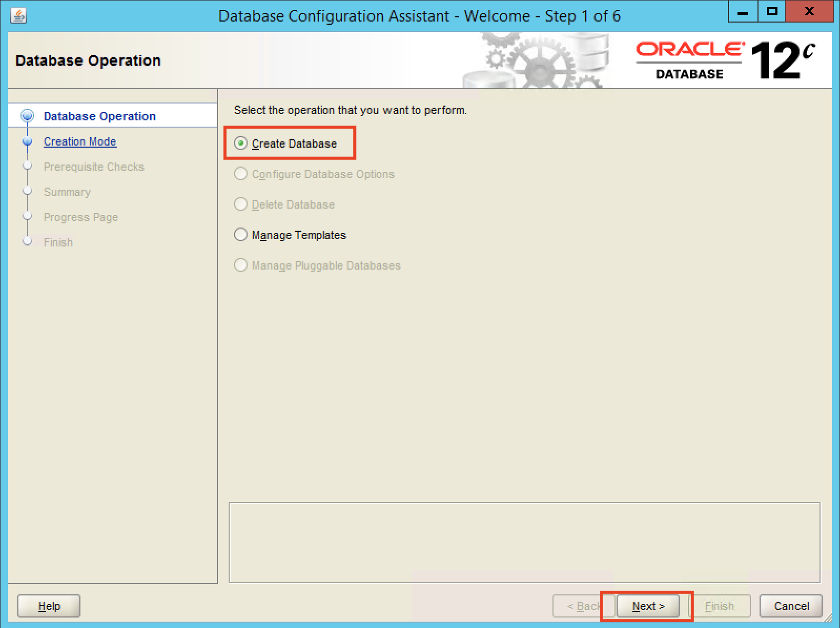Click the Java application icon in title bar
Image resolution: width=840 pixels, height=628 pixels.
[x=18, y=16]
